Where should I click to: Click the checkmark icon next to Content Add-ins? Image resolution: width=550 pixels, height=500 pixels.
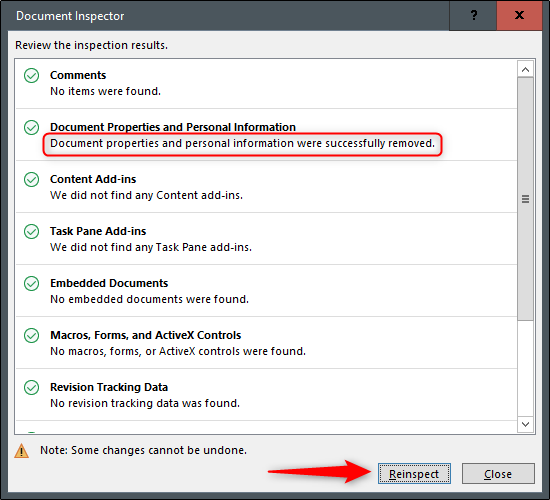[x=32, y=179]
